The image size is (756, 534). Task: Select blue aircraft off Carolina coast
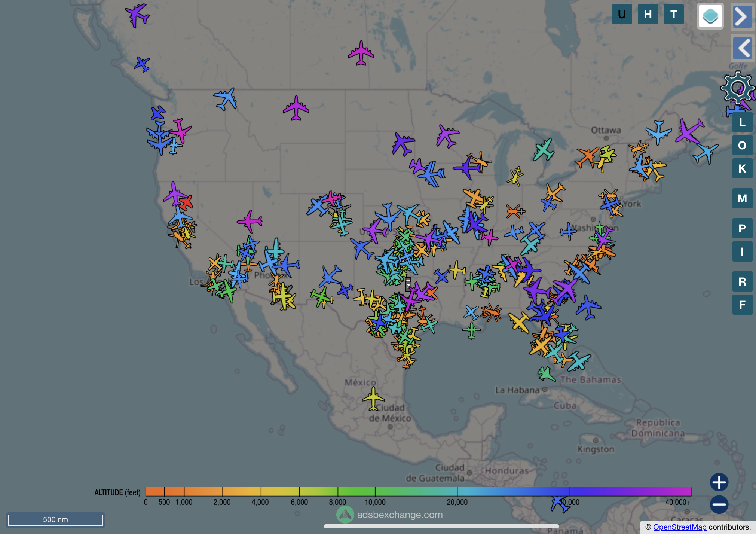pos(588,308)
